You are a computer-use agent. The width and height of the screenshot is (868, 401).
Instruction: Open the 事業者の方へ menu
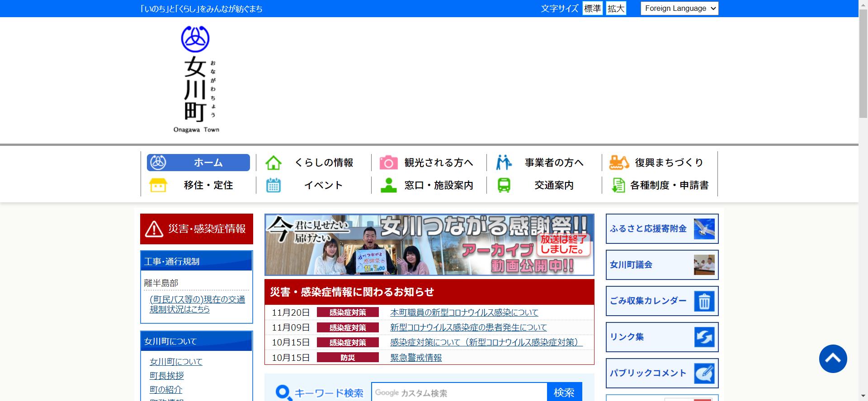click(x=554, y=163)
